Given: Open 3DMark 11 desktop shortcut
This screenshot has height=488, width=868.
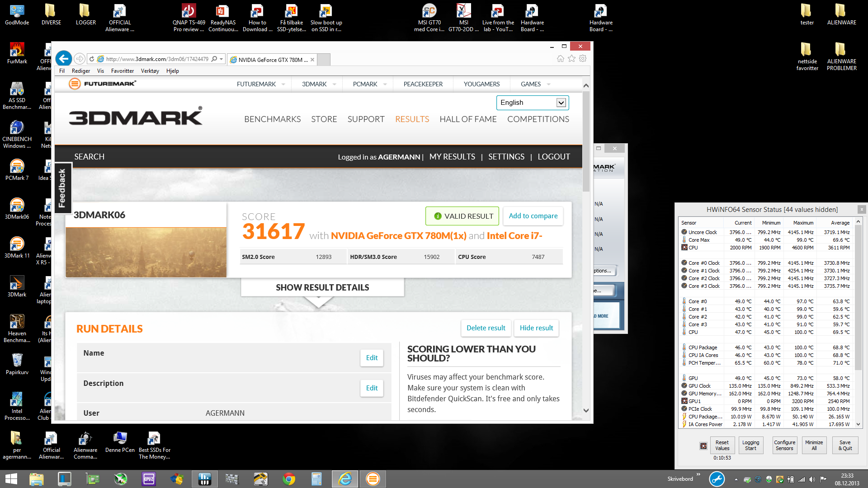Looking at the screenshot, I should 17,248.
